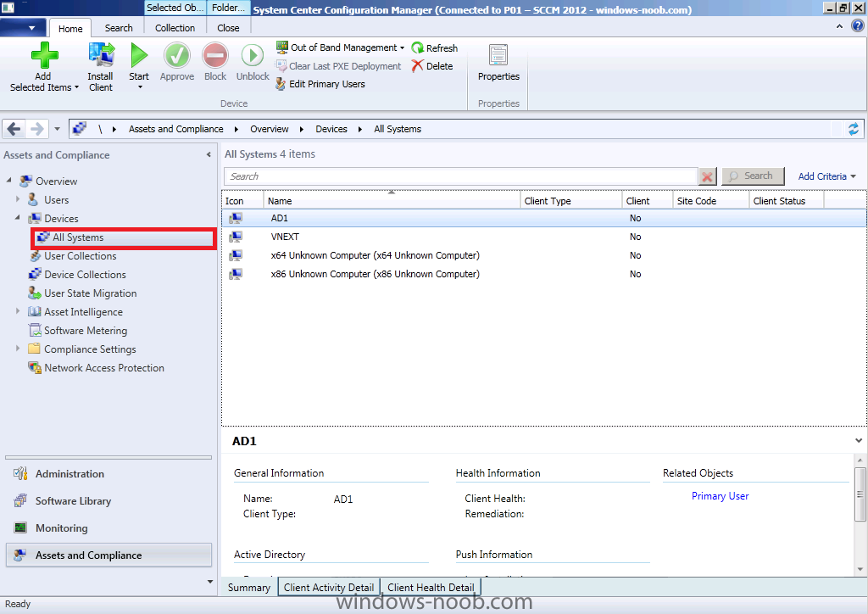Open the Software Library workspace
The height and width of the screenshot is (614, 868).
(108, 501)
